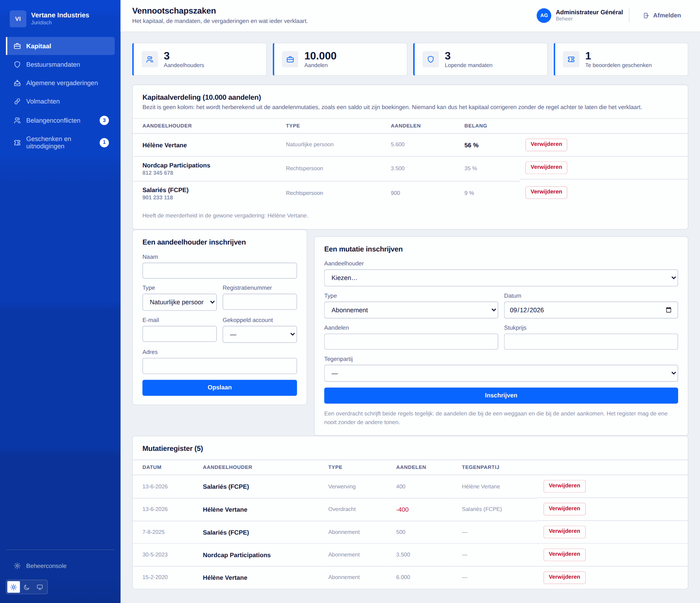Click the VI company logo badge
Viewport: 700px width, 603px height.
click(18, 19)
